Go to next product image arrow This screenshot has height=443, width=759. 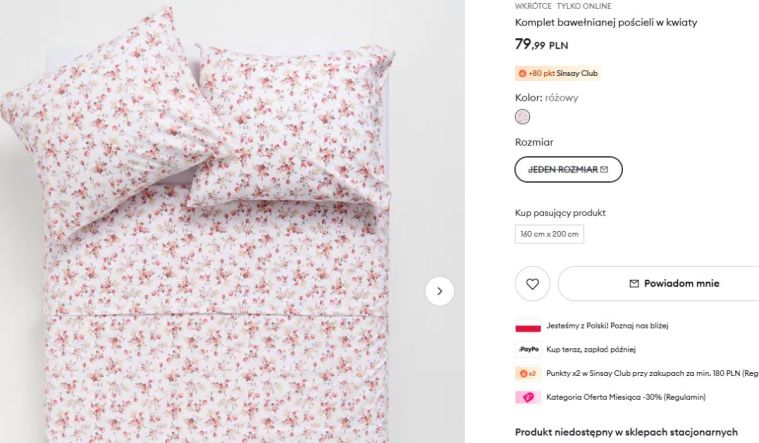pyautogui.click(x=440, y=291)
